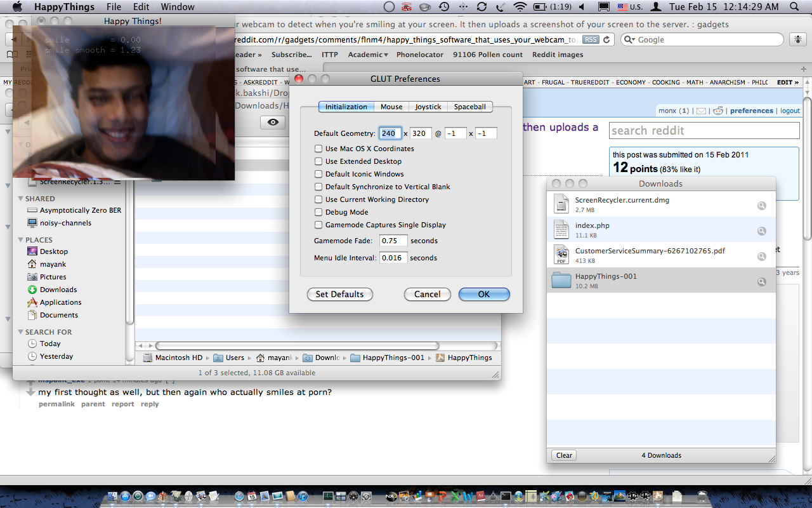Click the Time Machine menu bar icon

click(444, 7)
